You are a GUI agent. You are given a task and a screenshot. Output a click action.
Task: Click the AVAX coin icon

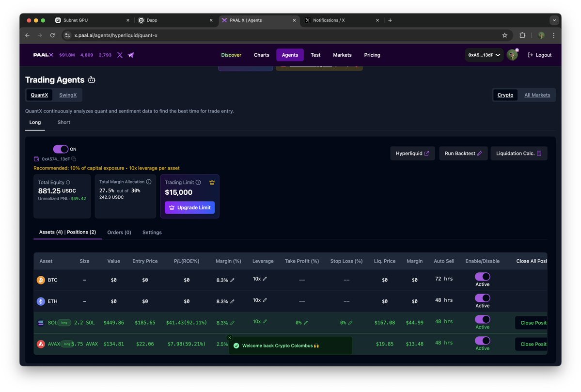tap(41, 344)
